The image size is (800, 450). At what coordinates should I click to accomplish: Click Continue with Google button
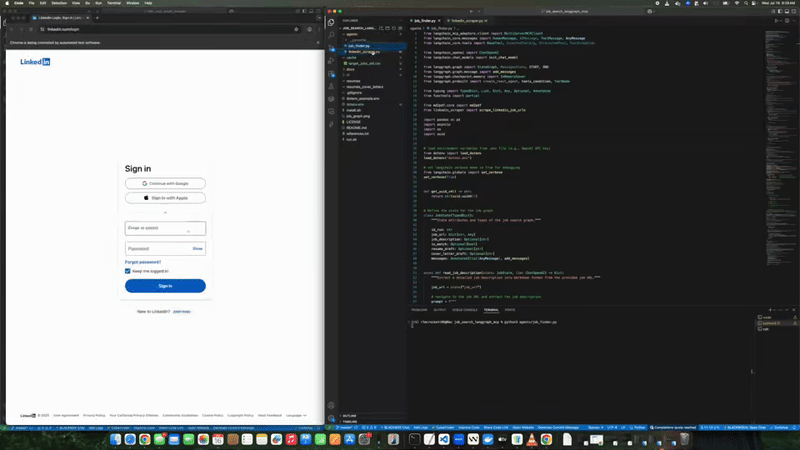[x=165, y=183]
